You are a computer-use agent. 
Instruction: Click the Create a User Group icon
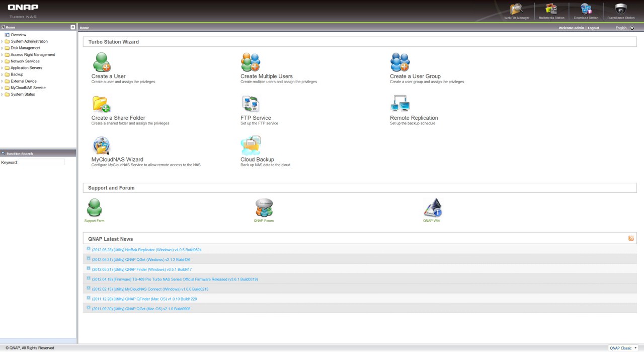point(400,62)
